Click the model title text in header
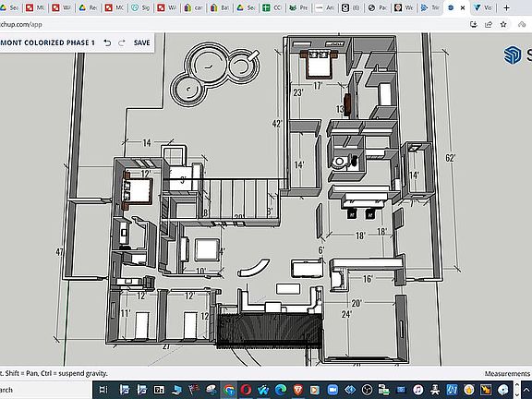This screenshot has height=399, width=532. tap(47, 42)
